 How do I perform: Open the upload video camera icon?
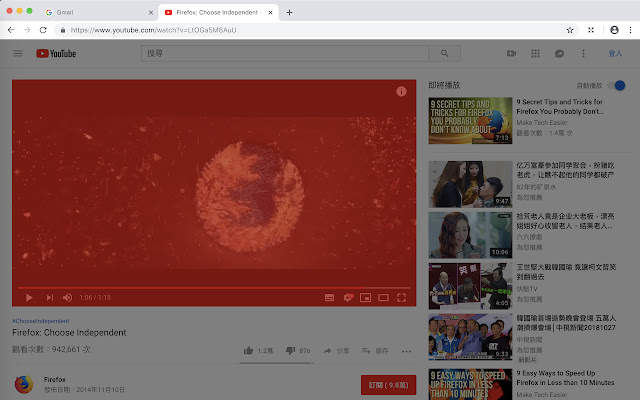point(511,53)
